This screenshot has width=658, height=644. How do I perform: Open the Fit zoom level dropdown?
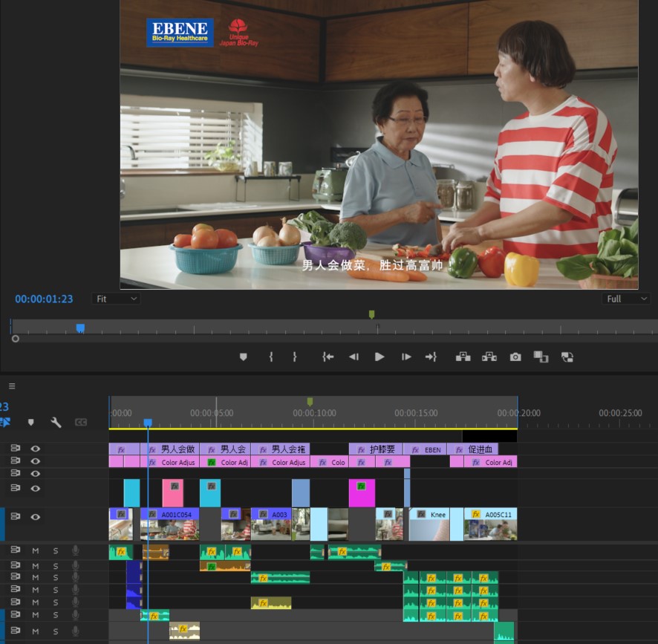117,299
